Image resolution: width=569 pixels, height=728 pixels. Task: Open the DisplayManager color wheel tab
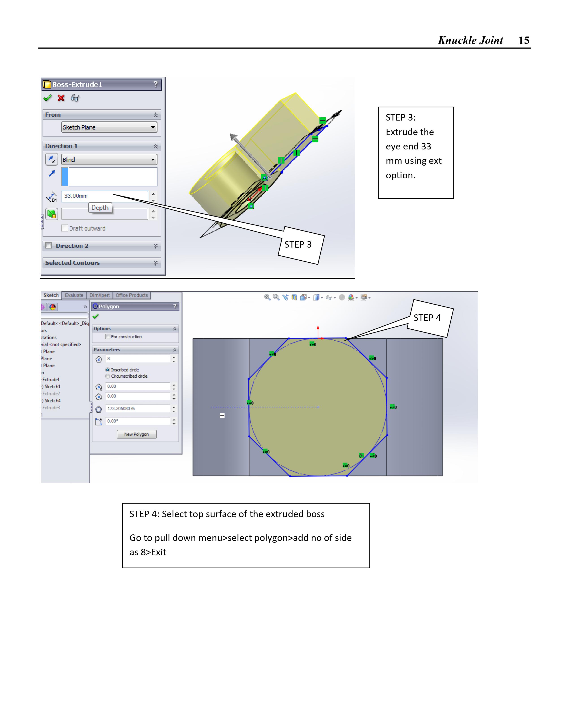pos(53,307)
